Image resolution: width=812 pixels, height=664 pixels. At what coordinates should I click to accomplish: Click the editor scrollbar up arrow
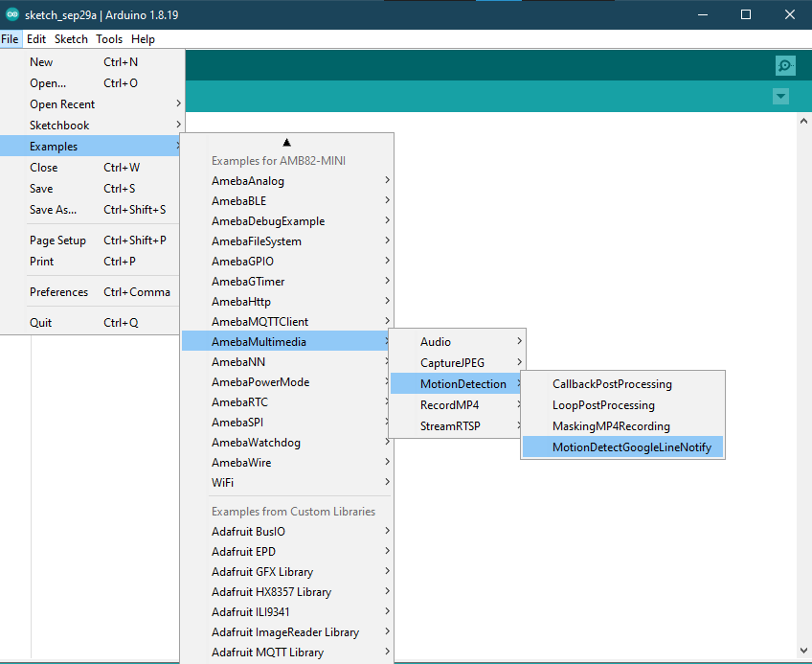pos(803,121)
